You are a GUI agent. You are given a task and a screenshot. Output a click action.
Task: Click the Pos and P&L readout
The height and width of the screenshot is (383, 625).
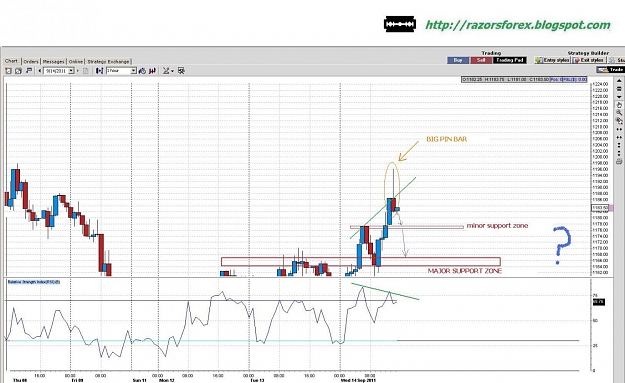(568, 80)
